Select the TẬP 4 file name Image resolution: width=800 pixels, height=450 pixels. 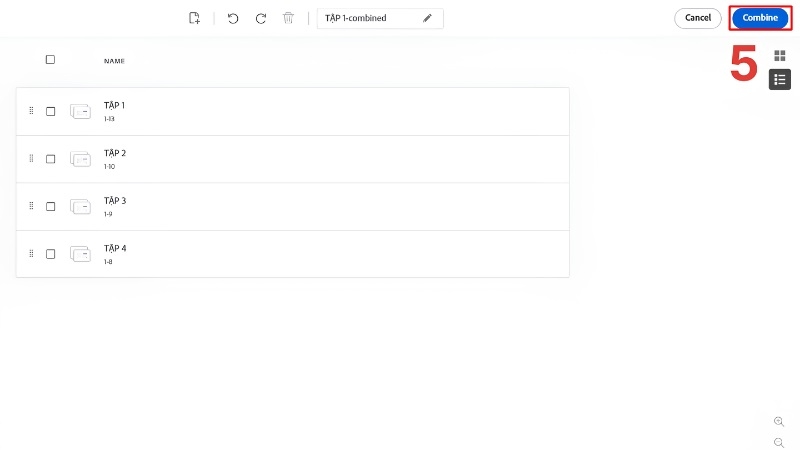pyautogui.click(x=115, y=248)
